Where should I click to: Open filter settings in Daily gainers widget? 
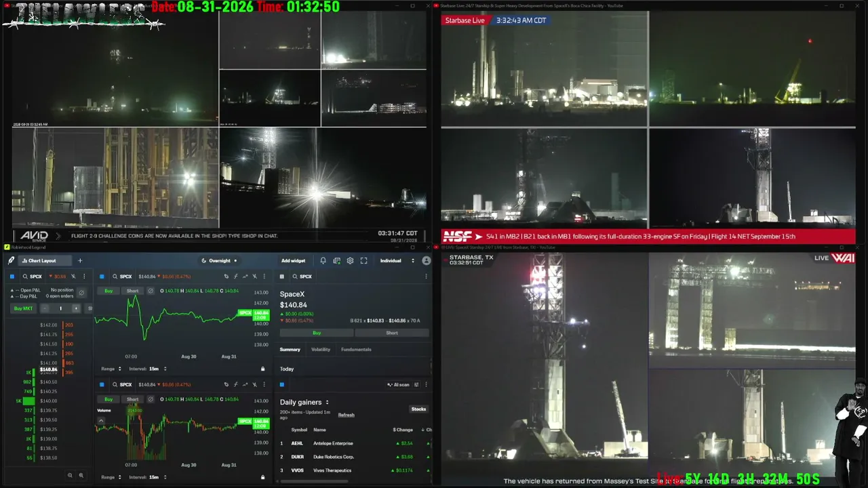pos(416,384)
